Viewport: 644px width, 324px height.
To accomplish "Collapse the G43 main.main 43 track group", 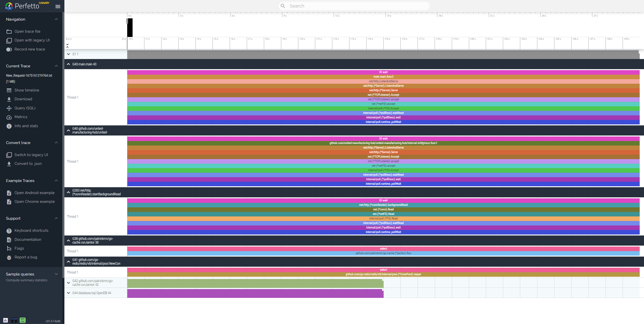I will coord(68,64).
